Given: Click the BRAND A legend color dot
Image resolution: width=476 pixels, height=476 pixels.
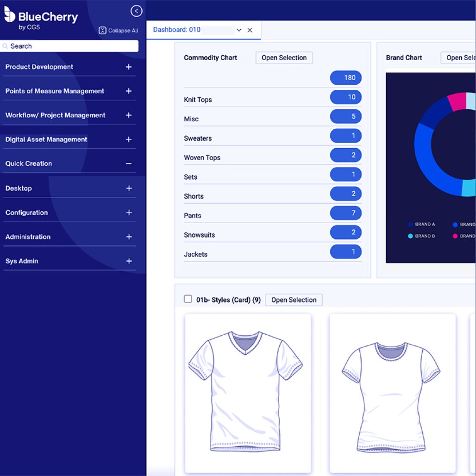Looking at the screenshot, I should coord(410,225).
